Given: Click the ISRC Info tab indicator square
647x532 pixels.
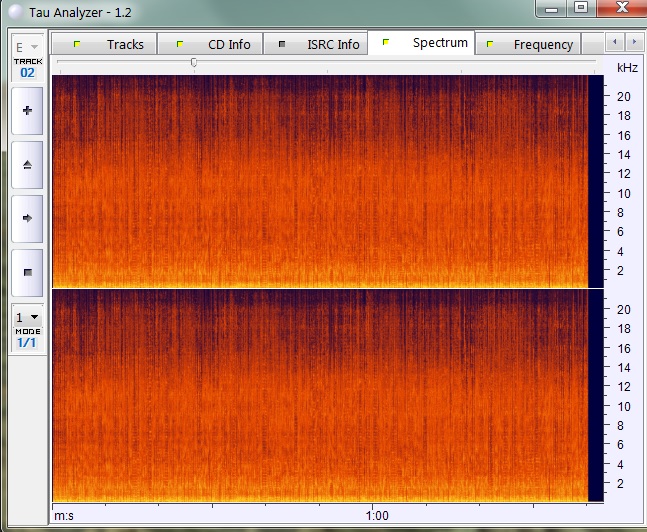Looking at the screenshot, I should coord(282,44).
